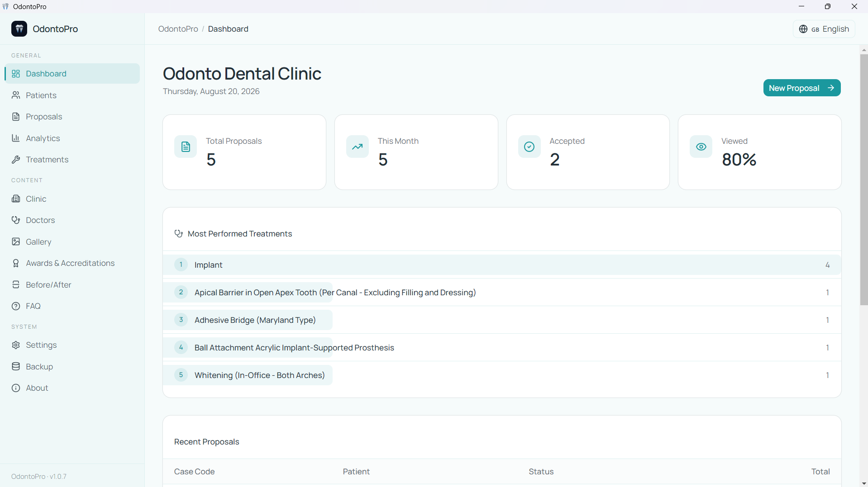Viewport: 868px width, 487px height.
Task: Select the Apical Barrier in Open Apex Tooth row
Action: (x=502, y=293)
